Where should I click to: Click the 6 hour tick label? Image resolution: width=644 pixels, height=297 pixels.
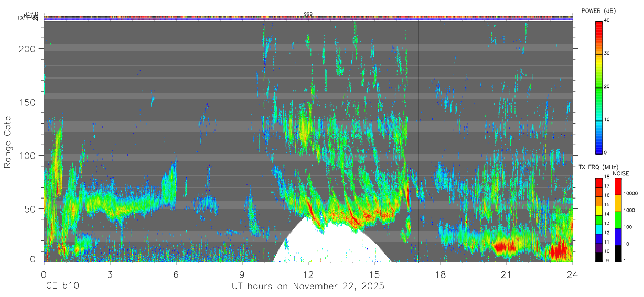(176, 274)
